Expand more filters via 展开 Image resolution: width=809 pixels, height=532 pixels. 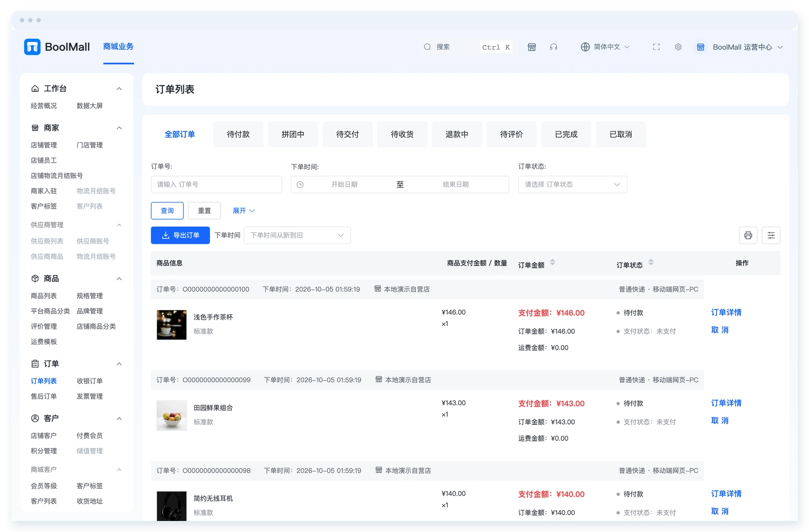(244, 210)
